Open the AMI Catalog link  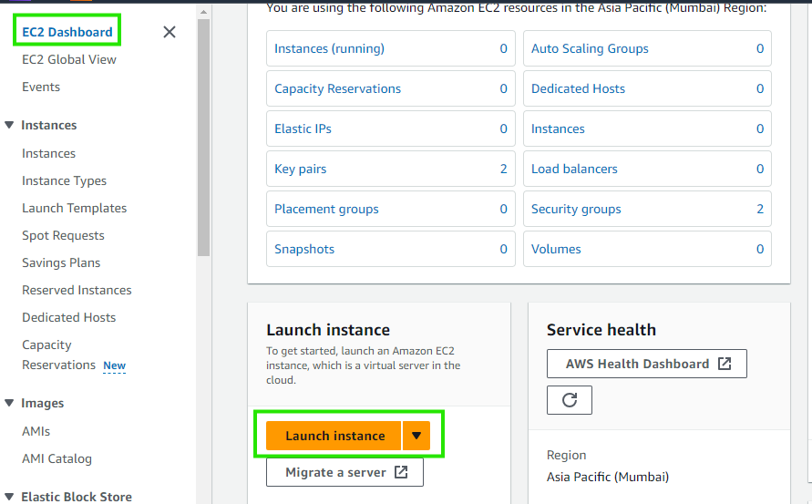57,458
